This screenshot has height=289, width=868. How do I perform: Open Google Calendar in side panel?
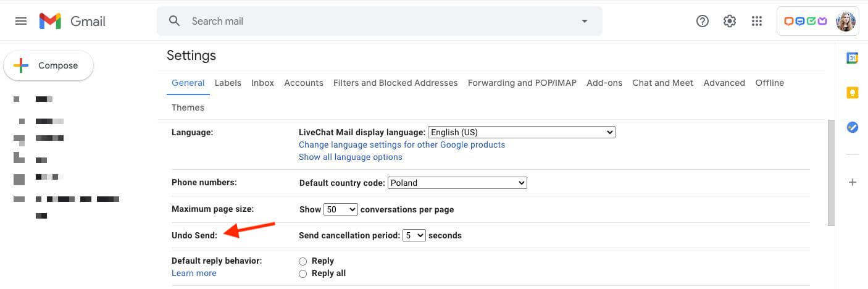coord(852,58)
